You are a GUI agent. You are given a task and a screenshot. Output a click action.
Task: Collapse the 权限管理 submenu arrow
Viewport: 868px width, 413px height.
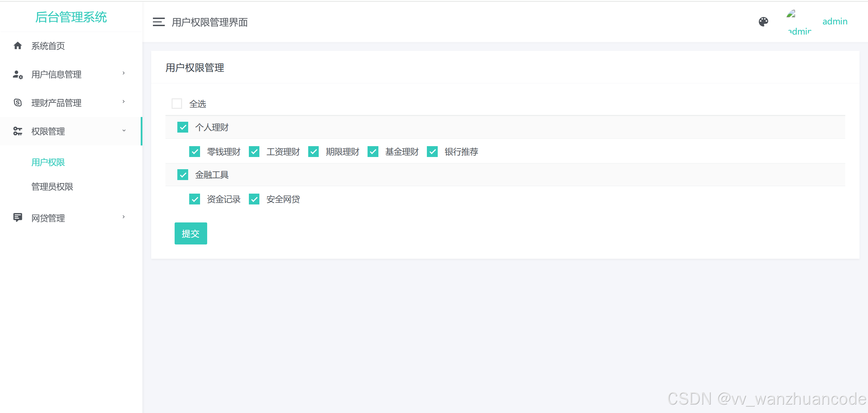click(124, 131)
